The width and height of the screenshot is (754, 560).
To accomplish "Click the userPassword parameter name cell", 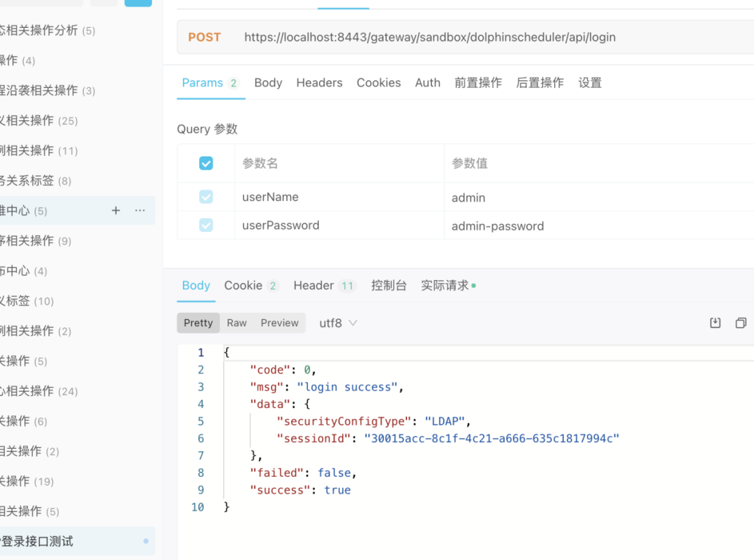I will 339,225.
